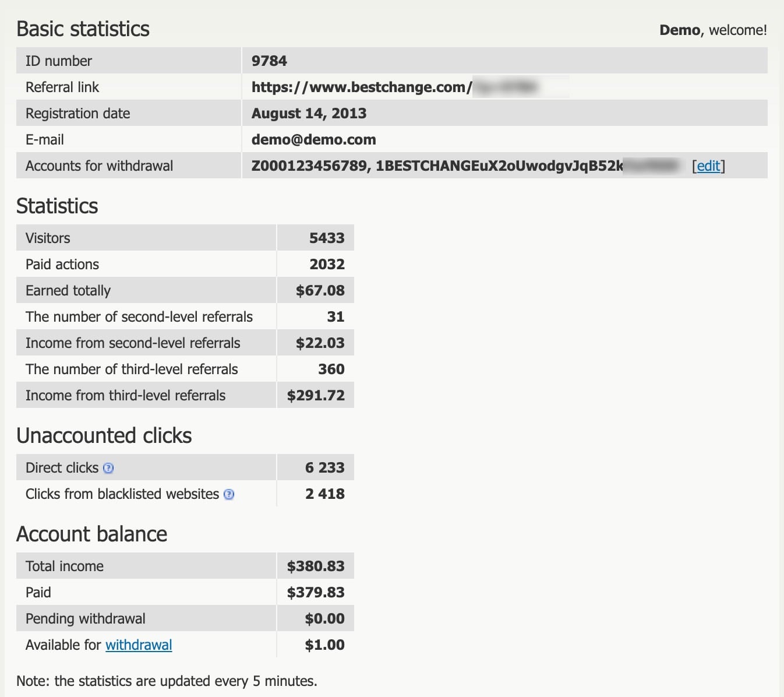The width and height of the screenshot is (784, 697).
Task: Click the Earned totally amount $67.08
Action: click(x=320, y=291)
